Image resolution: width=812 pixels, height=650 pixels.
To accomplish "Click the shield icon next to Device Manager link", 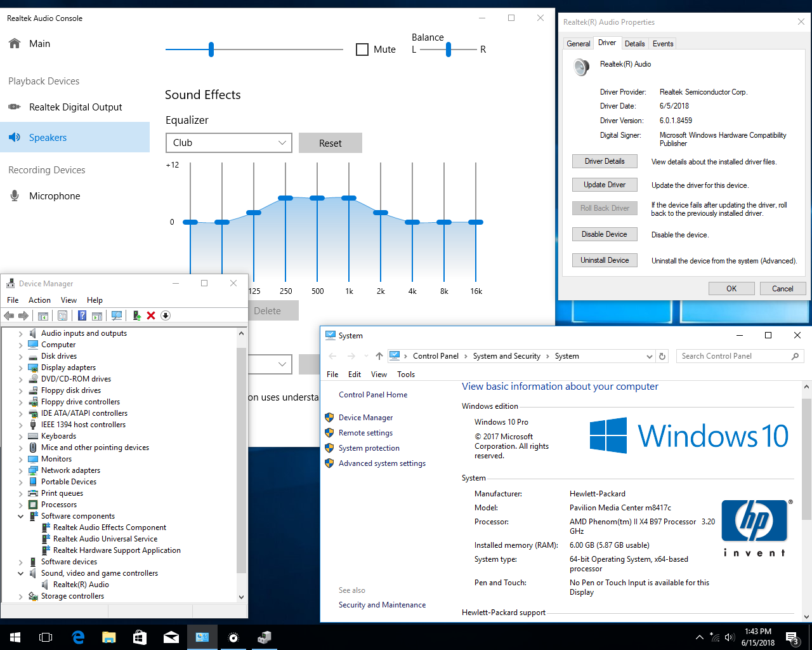I will click(x=329, y=418).
